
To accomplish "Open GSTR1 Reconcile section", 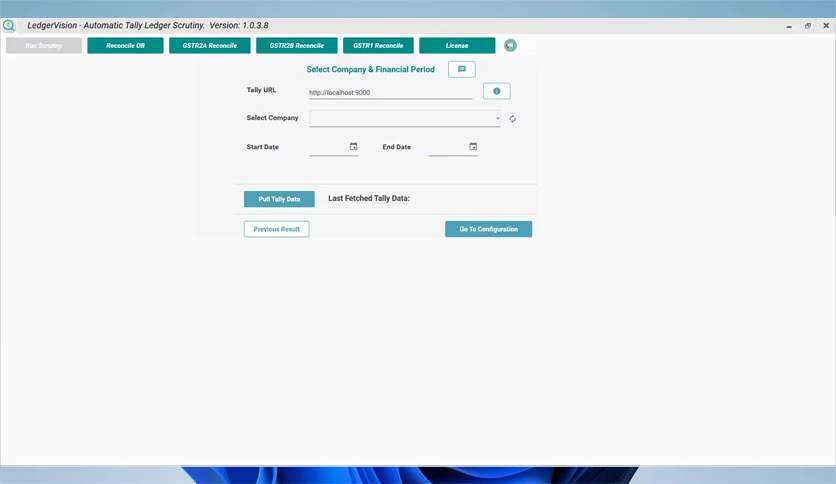I will (x=378, y=45).
